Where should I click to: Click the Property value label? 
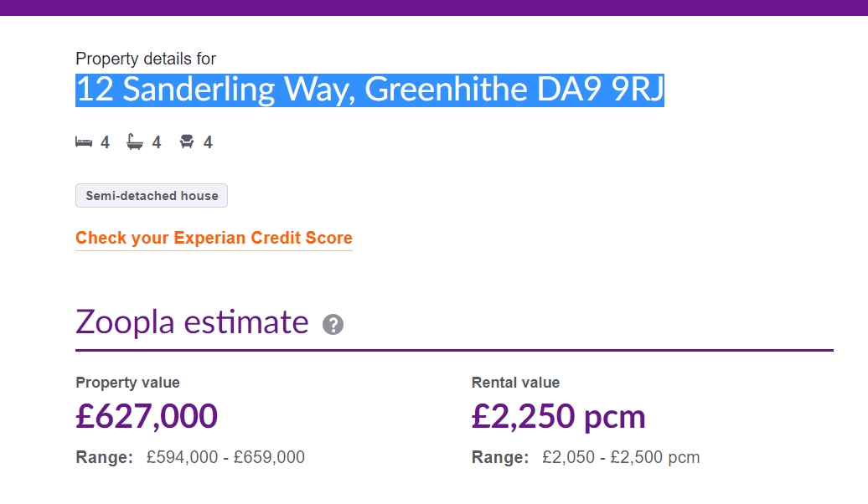click(127, 383)
